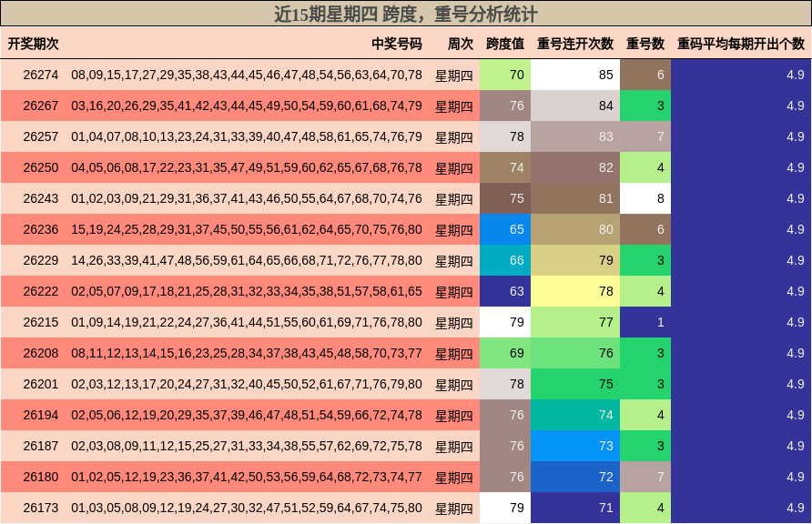
Task: Click period number 26267
Action: [x=41, y=106]
